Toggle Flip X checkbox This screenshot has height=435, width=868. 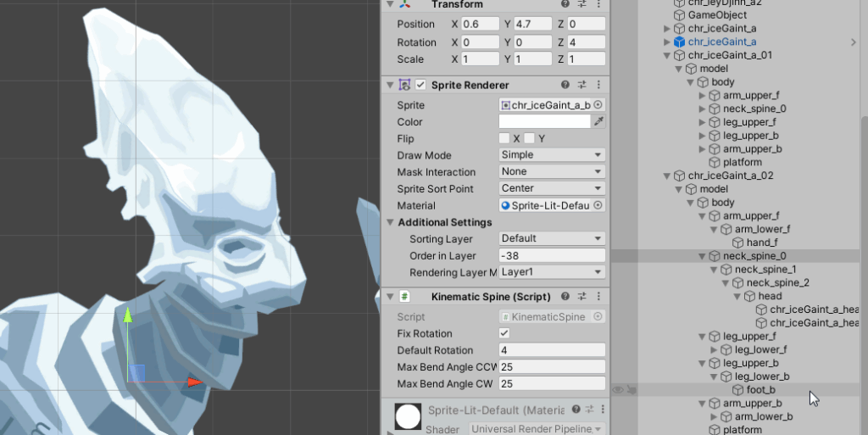tap(504, 138)
